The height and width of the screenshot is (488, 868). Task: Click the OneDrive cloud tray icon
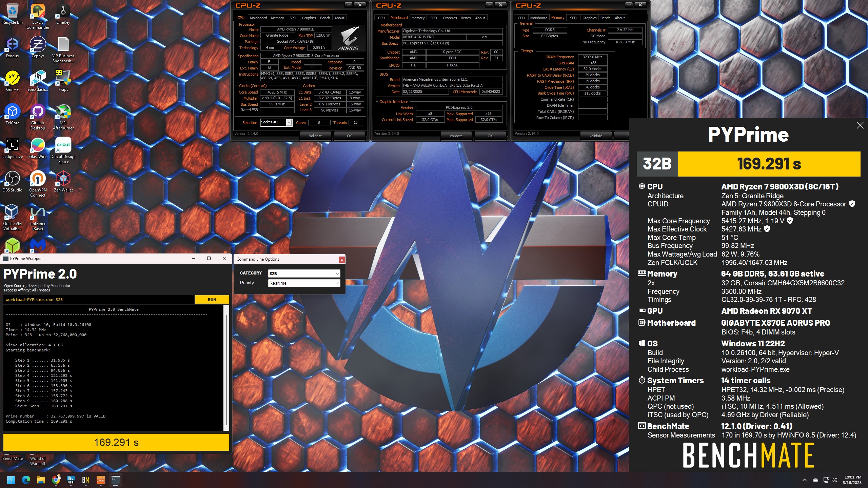tap(815, 480)
